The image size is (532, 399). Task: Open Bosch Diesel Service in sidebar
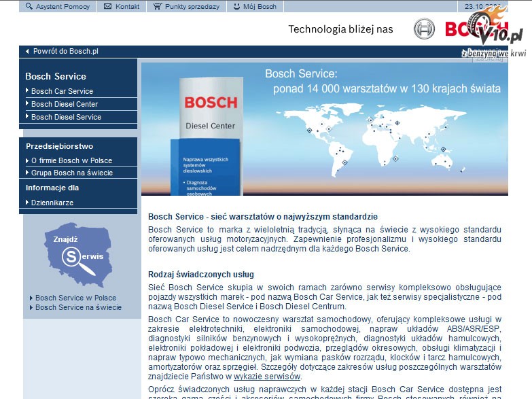[66, 117]
